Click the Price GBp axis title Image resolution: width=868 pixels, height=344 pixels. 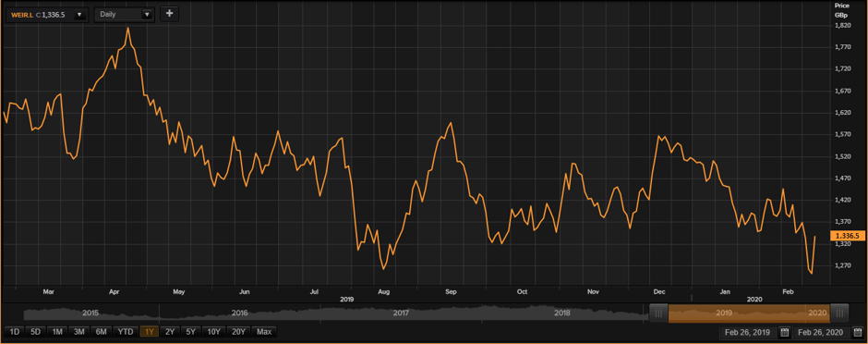pos(841,10)
